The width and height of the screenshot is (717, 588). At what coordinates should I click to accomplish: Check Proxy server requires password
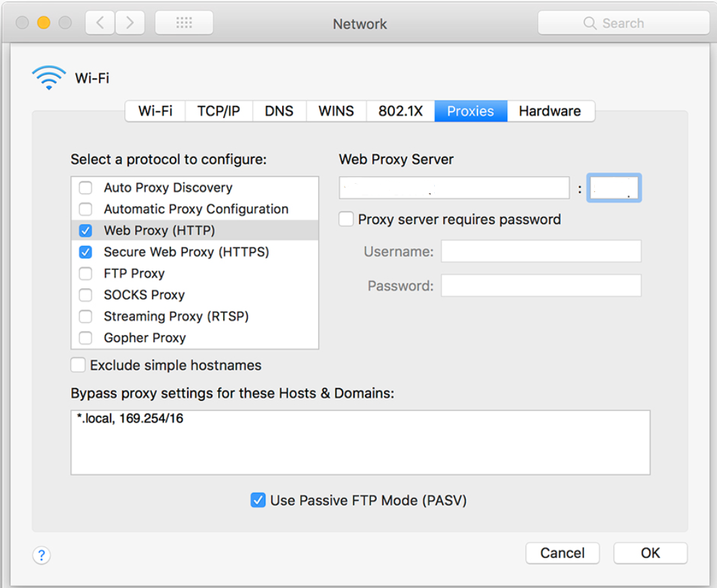tap(346, 219)
